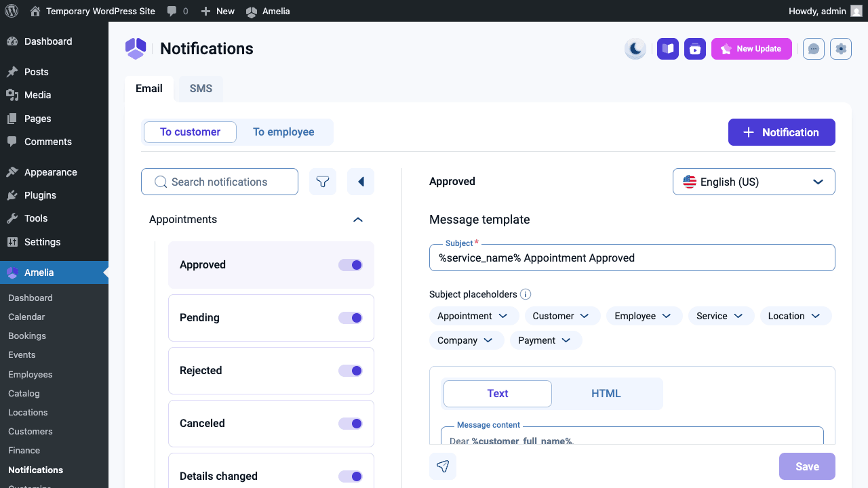This screenshot has width=868, height=488.
Task: Add a new Notification
Action: pos(782,132)
